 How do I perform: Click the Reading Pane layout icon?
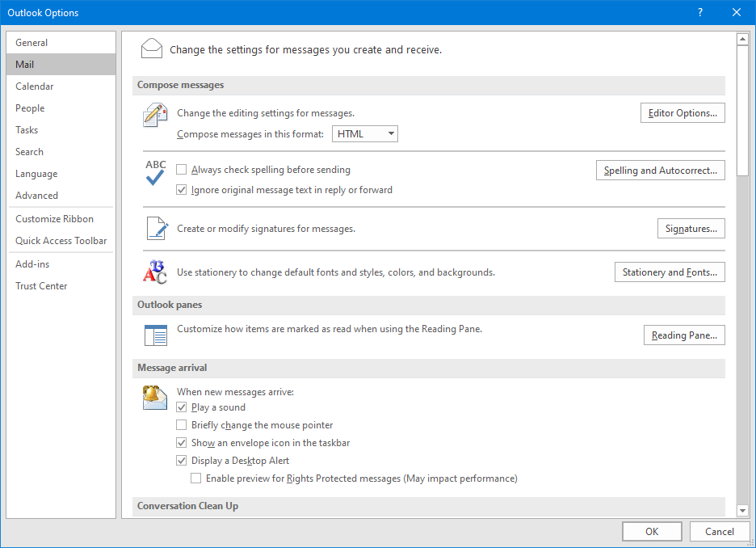click(155, 335)
